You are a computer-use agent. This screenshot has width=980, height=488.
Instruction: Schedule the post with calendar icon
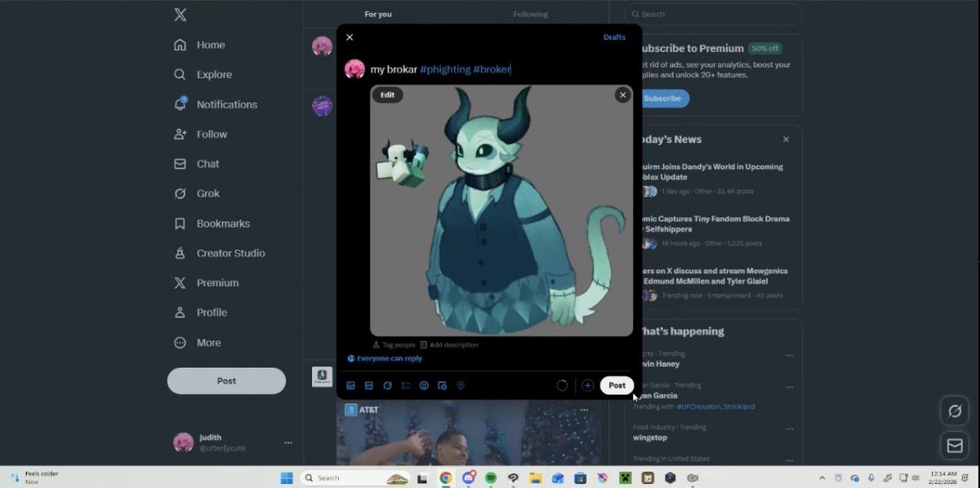coord(442,386)
